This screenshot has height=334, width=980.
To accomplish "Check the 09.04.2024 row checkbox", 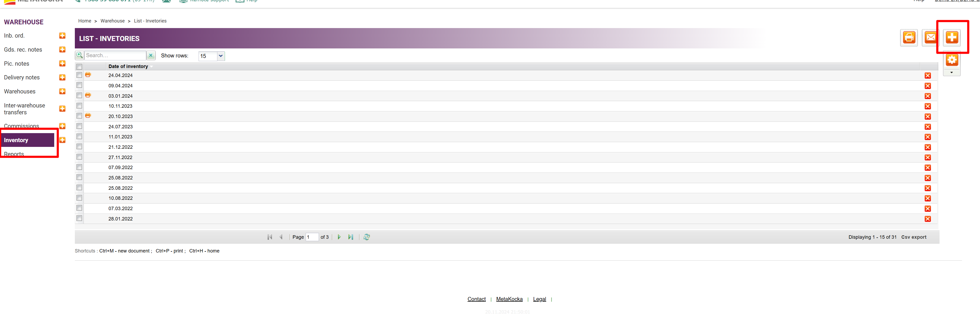I will 79,85.
